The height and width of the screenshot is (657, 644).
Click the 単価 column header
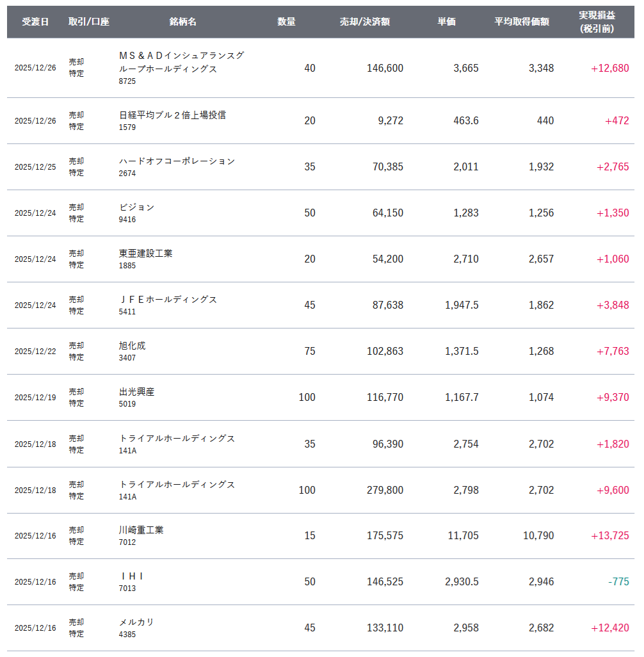pos(446,22)
